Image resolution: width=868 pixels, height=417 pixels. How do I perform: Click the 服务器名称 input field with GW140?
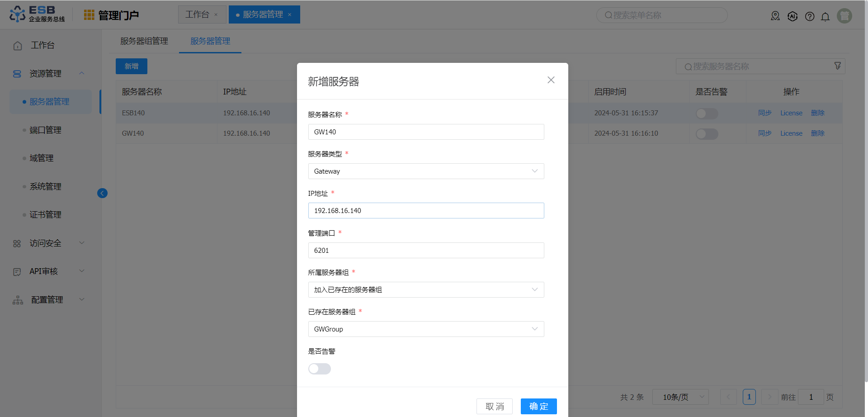tap(426, 132)
